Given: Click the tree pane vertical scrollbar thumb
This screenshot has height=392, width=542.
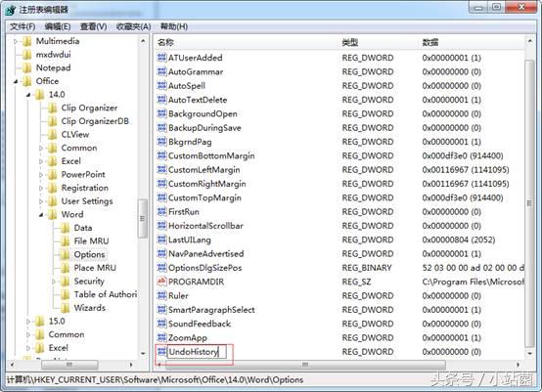Looking at the screenshot, I should (143, 218).
